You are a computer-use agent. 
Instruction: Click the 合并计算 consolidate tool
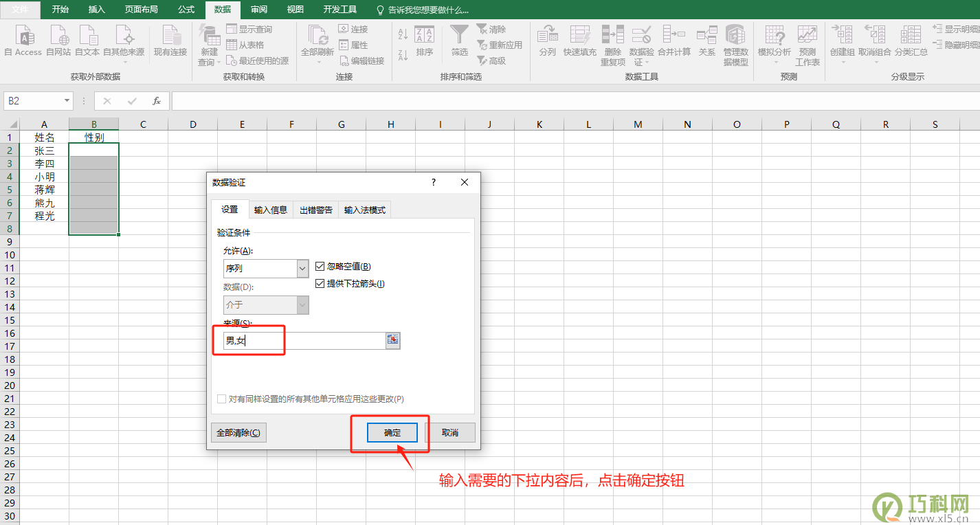674,40
